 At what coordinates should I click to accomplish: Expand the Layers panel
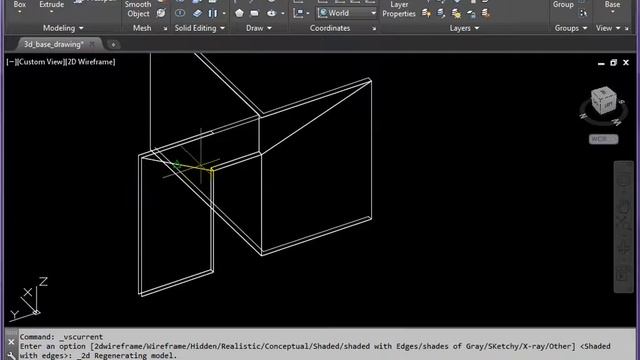[464, 28]
